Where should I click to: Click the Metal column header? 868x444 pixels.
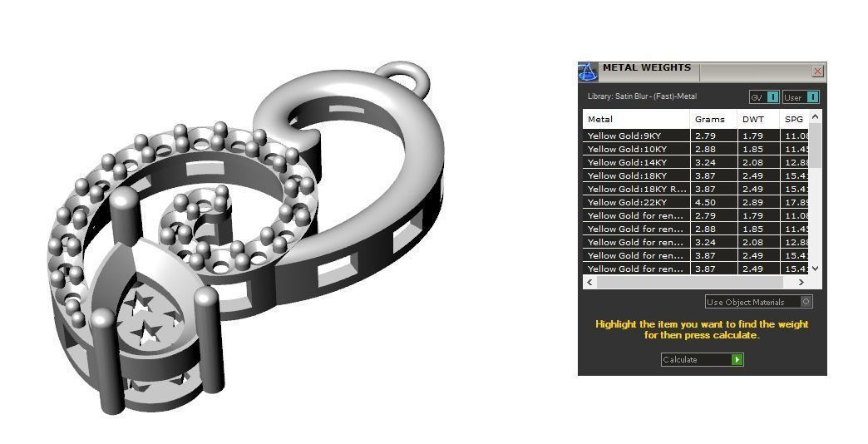click(x=636, y=119)
